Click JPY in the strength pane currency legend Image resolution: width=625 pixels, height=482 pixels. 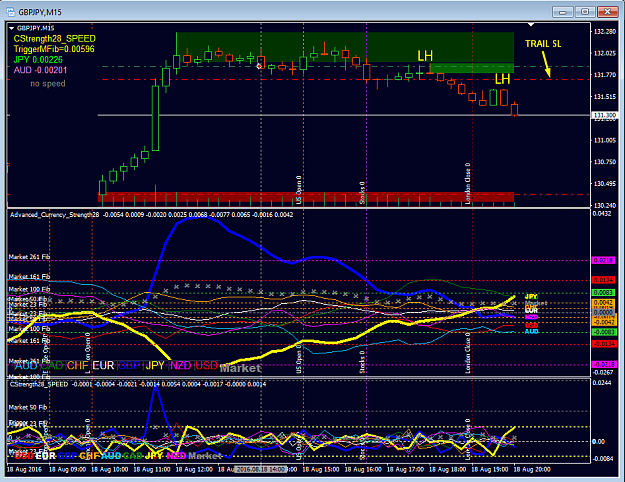coord(155,365)
